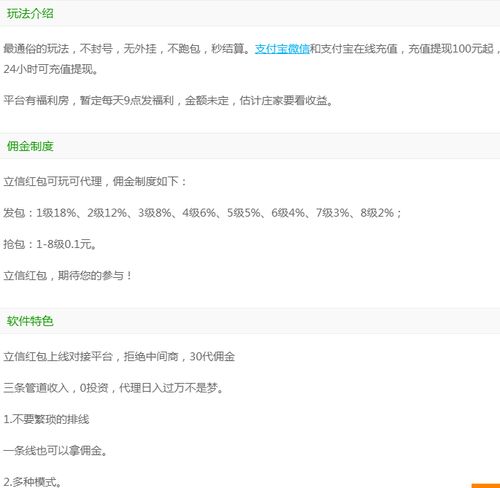
Task: Click the text 一条线也可以拿佣金
Action: [x=55, y=451]
